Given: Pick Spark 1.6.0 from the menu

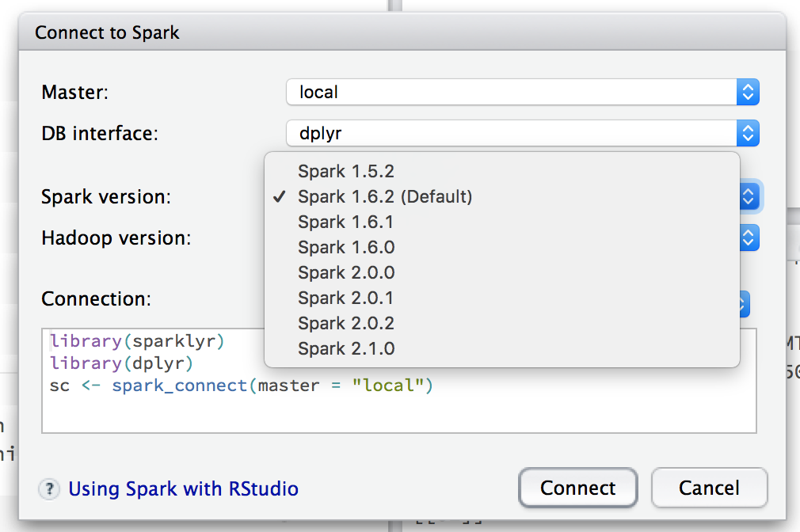Looking at the screenshot, I should point(502,247).
